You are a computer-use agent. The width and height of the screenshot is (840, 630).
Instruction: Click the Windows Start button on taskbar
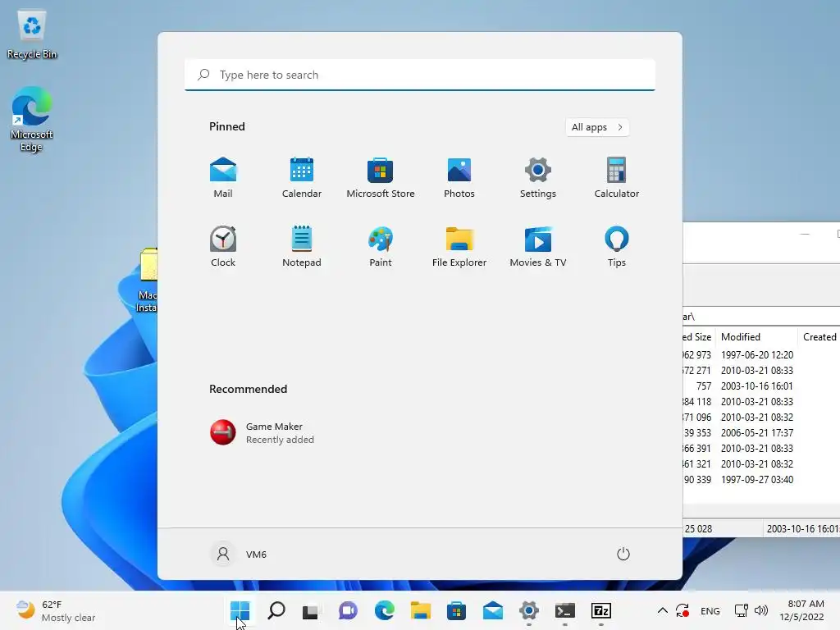(240, 610)
